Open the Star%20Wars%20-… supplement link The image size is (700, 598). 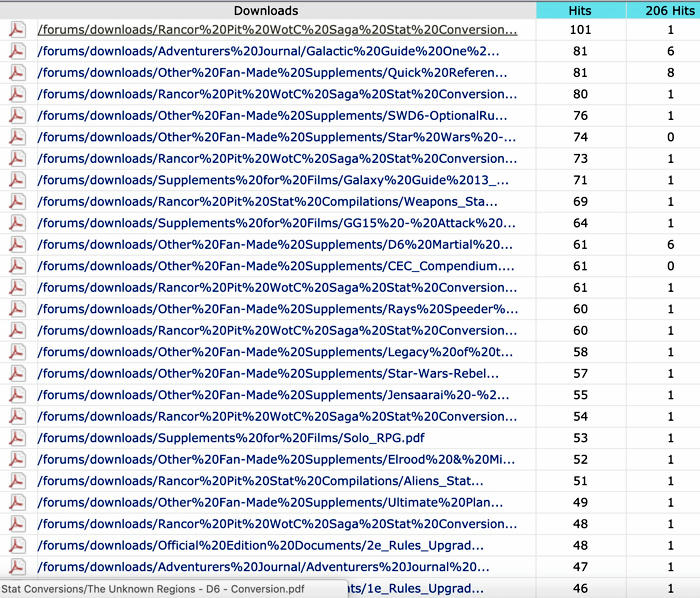tap(277, 137)
